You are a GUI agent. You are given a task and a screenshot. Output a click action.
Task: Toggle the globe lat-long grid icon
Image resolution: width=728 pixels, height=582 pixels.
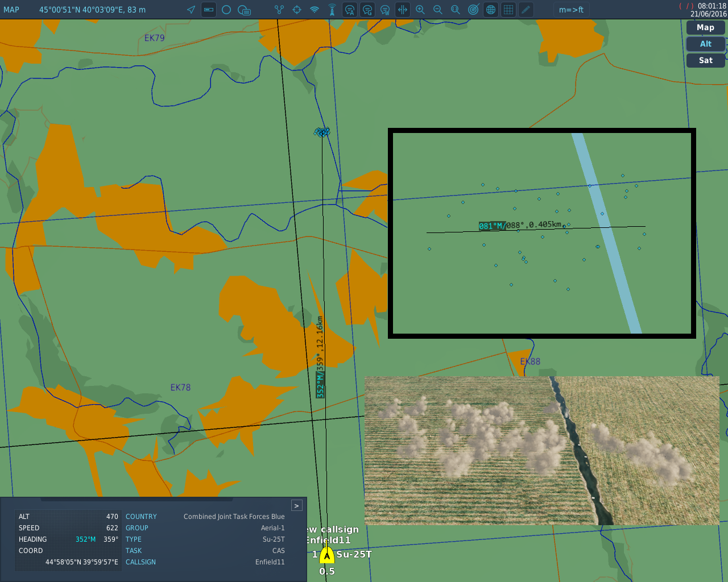point(491,10)
